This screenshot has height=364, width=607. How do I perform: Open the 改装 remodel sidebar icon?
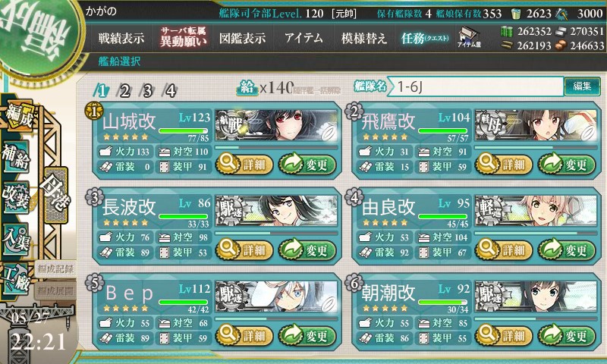[16, 197]
